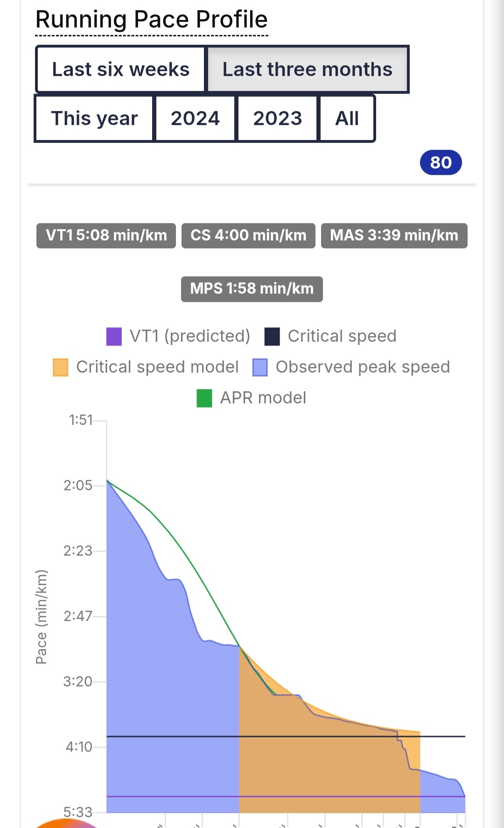Select the Last six weeks tab
Image resolution: width=504 pixels, height=828 pixels.
120,70
